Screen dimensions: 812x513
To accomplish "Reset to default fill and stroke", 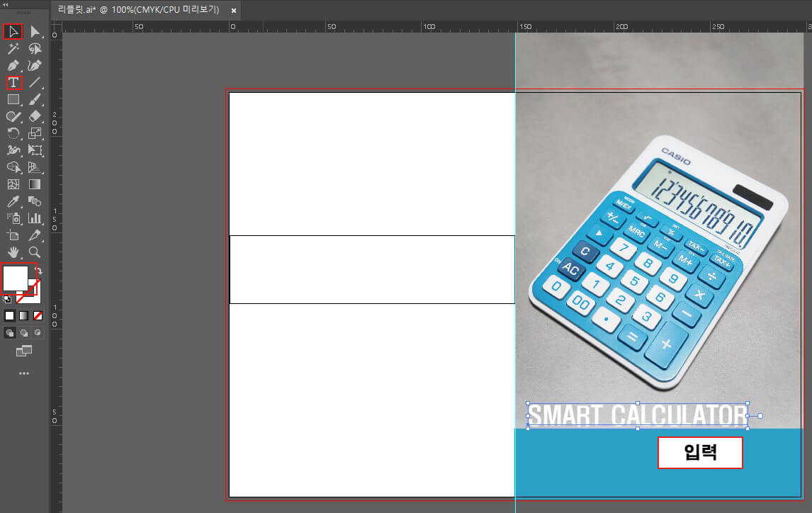I will (x=7, y=299).
